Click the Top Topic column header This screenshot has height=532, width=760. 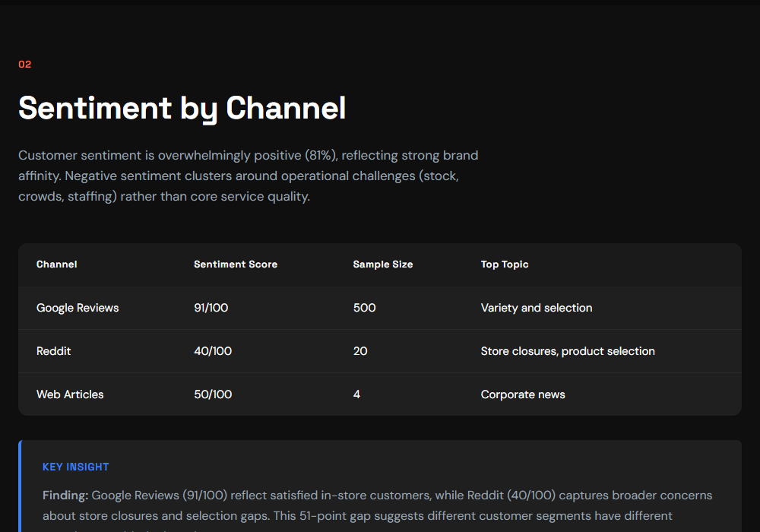(505, 264)
